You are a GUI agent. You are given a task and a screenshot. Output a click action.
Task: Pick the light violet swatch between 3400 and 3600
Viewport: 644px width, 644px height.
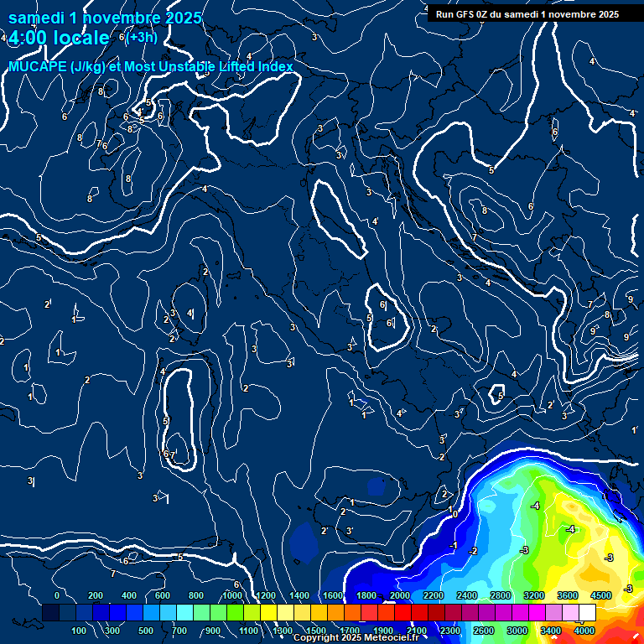[x=553, y=612]
